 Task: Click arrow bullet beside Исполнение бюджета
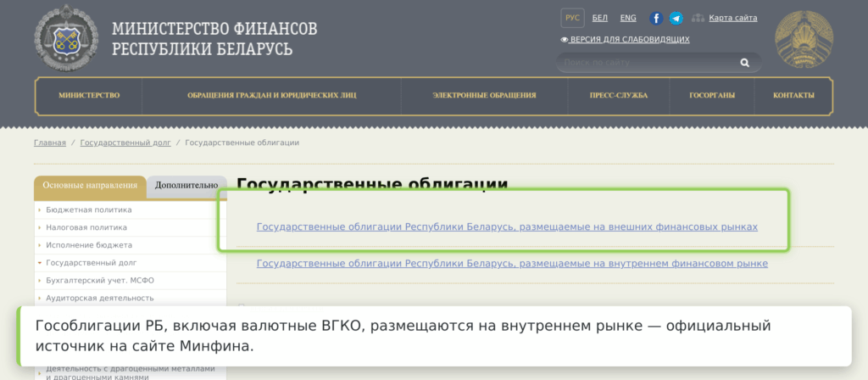(x=39, y=245)
